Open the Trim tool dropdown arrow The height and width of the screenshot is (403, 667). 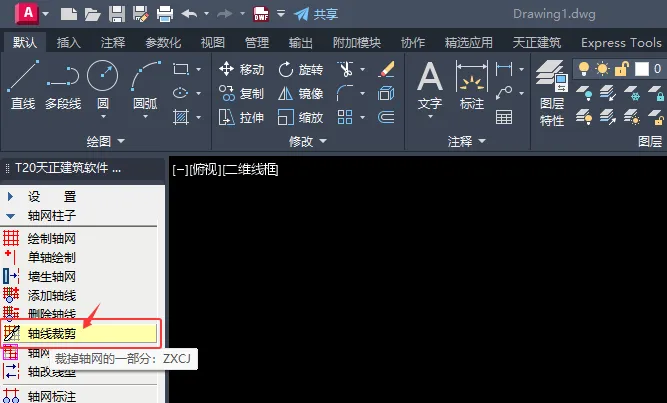point(362,69)
